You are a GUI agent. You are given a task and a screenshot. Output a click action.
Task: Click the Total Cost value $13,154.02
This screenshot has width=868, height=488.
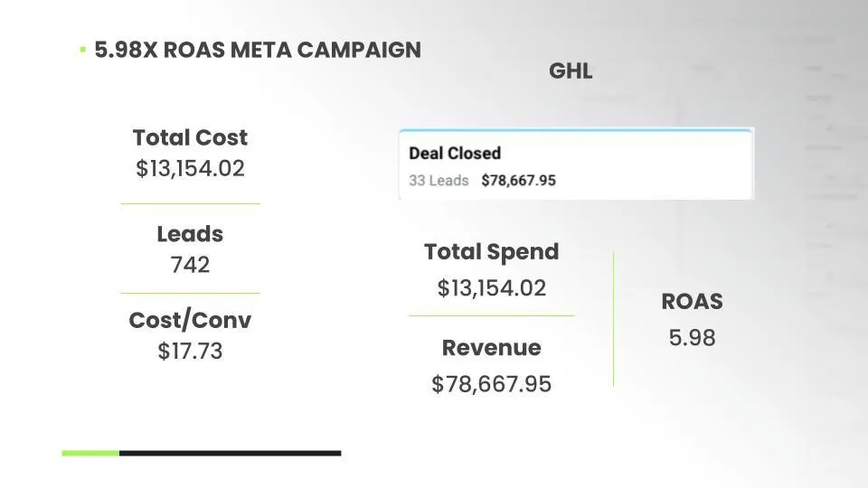(190, 169)
